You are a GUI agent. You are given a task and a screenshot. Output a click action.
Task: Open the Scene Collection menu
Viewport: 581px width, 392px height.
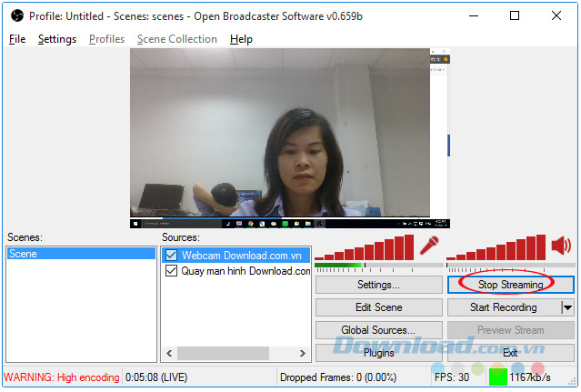177,39
